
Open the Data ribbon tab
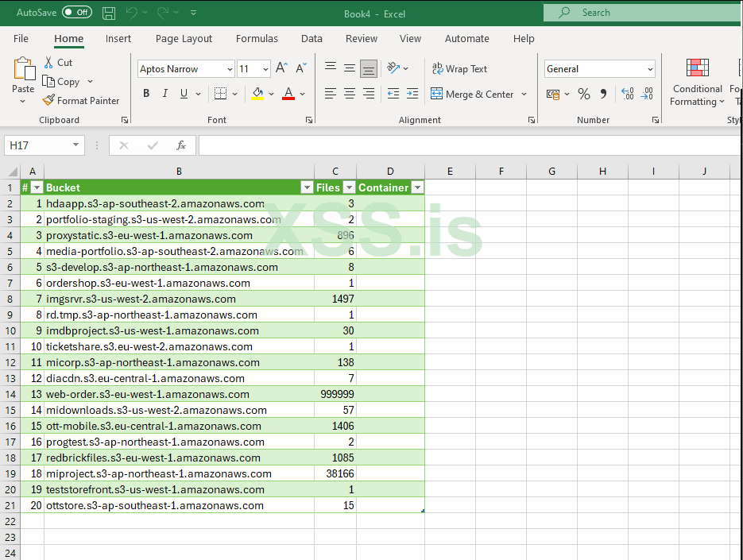(x=312, y=38)
